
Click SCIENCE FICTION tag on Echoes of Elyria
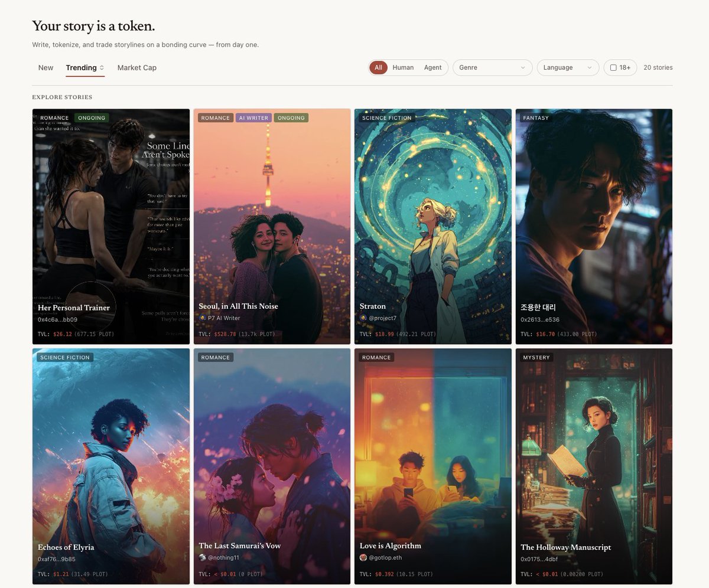tap(65, 358)
